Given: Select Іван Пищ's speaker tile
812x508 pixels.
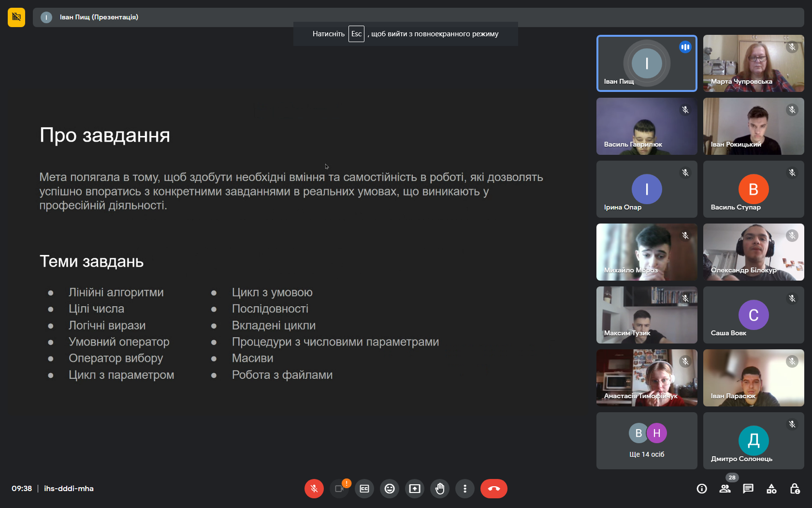Looking at the screenshot, I should [x=647, y=63].
